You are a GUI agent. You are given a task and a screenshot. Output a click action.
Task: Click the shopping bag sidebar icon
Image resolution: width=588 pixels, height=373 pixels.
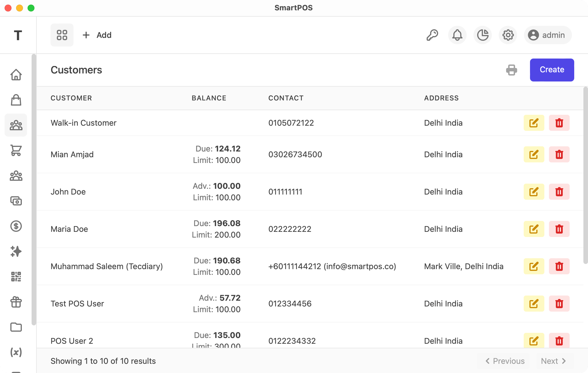16,100
